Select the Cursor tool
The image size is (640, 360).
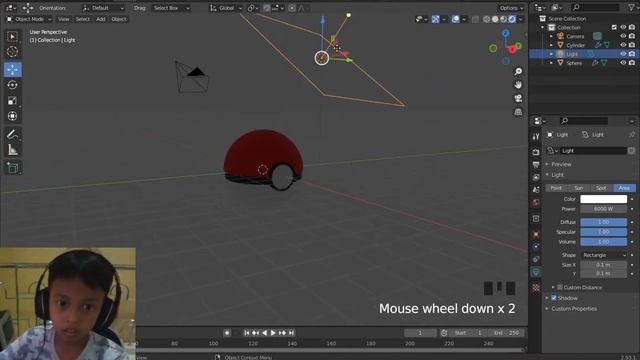point(13,52)
